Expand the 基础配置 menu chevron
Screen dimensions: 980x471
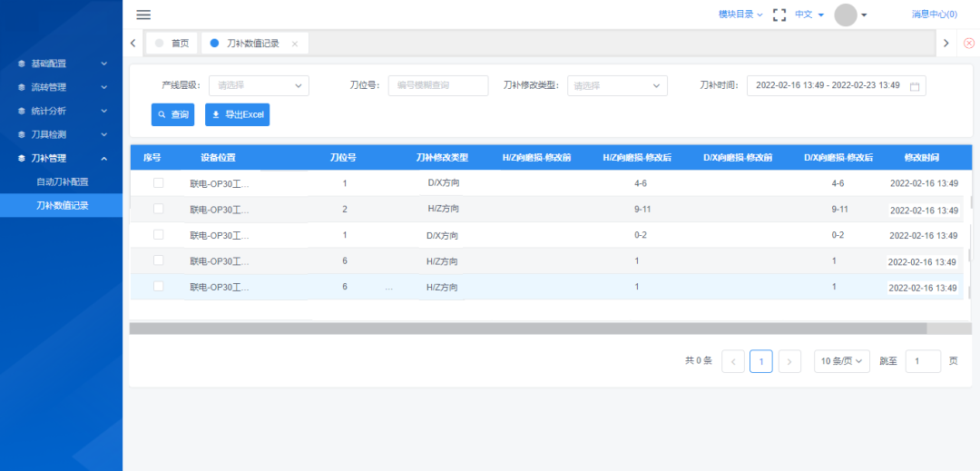(104, 64)
